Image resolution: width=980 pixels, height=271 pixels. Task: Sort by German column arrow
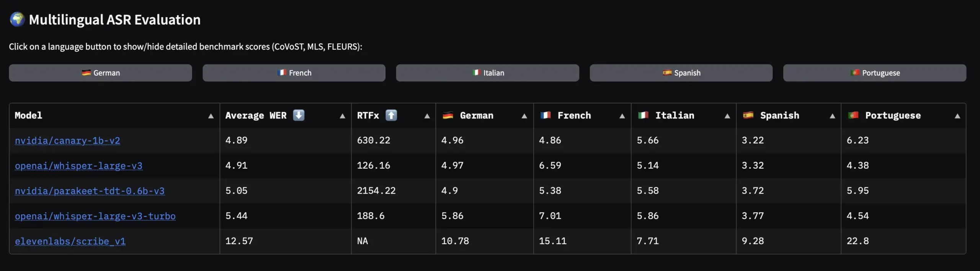point(524,116)
